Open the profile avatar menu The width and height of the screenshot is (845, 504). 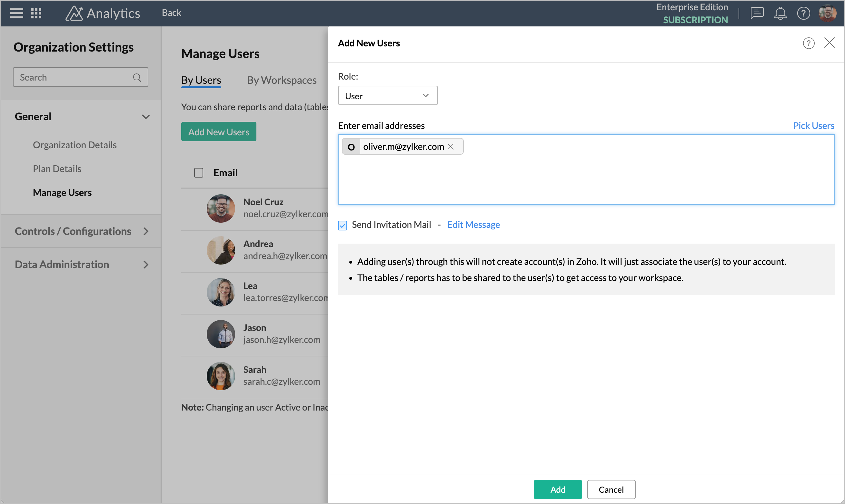click(x=828, y=13)
